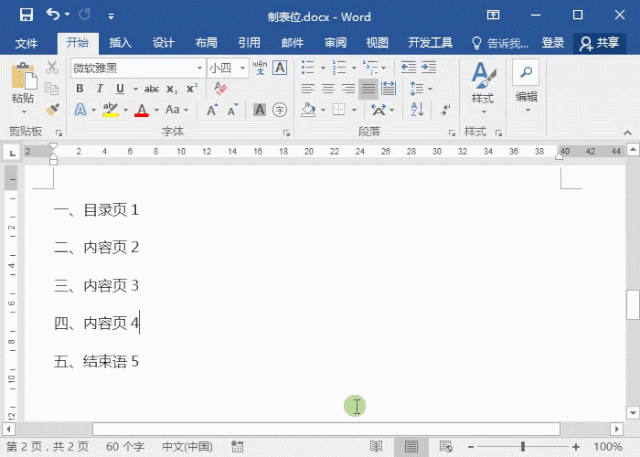Toggle Italic formatting
This screenshot has height=457, width=640.
100,89
